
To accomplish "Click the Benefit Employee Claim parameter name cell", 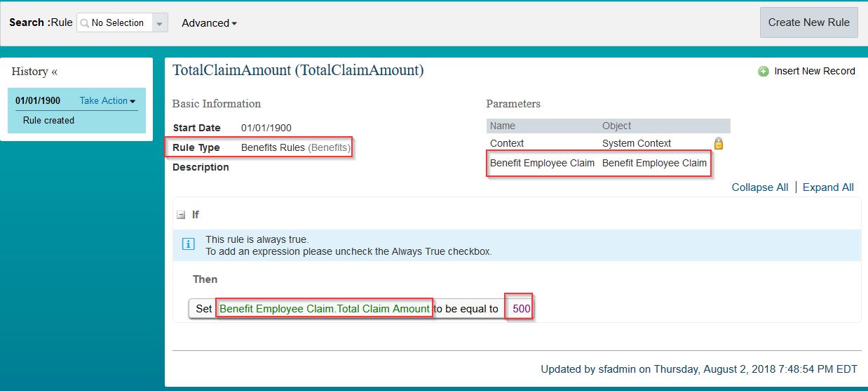I will pos(542,163).
